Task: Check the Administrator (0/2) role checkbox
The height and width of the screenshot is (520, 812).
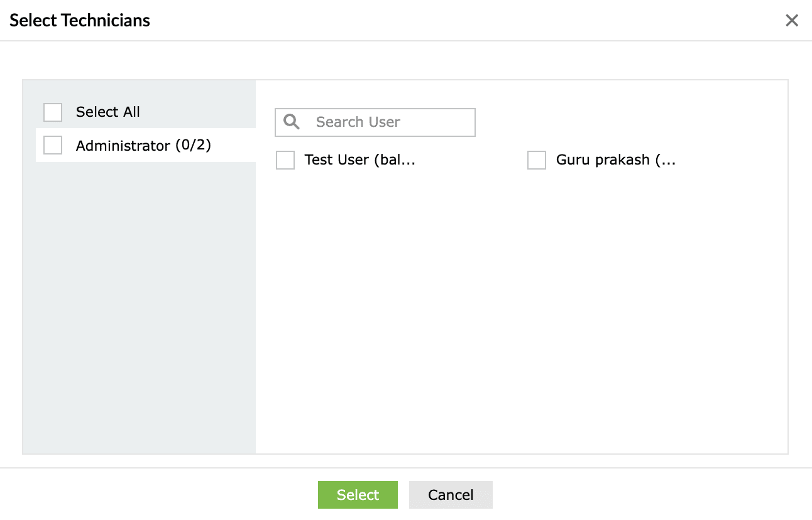Action: 53,146
